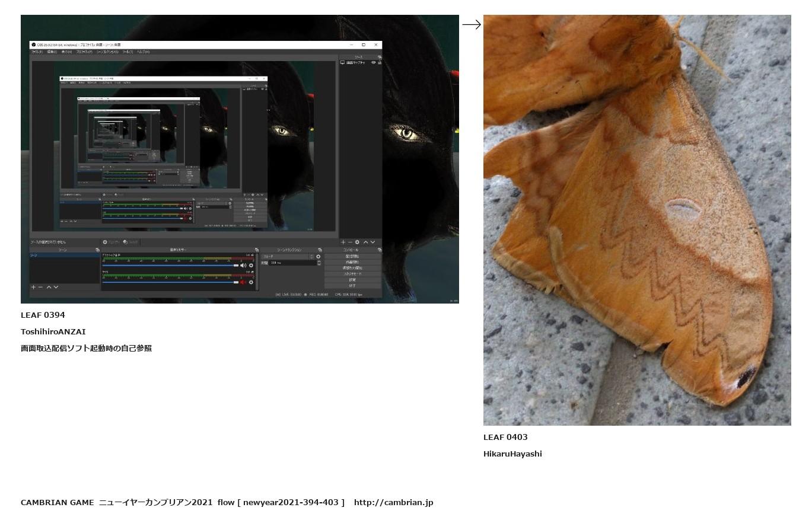Click the desktop audio volume slider in outermost mixer

pos(170,266)
